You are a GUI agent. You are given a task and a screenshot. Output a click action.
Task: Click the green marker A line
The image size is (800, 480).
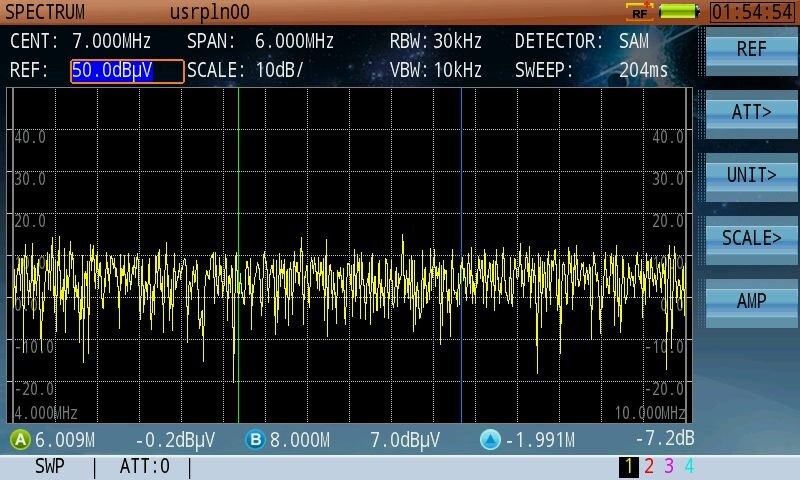[x=238, y=255]
